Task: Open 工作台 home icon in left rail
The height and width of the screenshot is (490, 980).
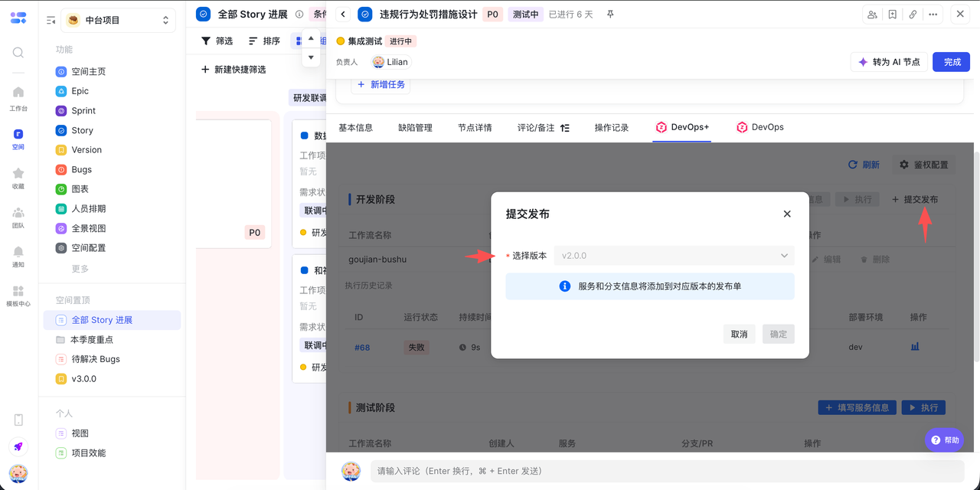Action: coord(18,93)
